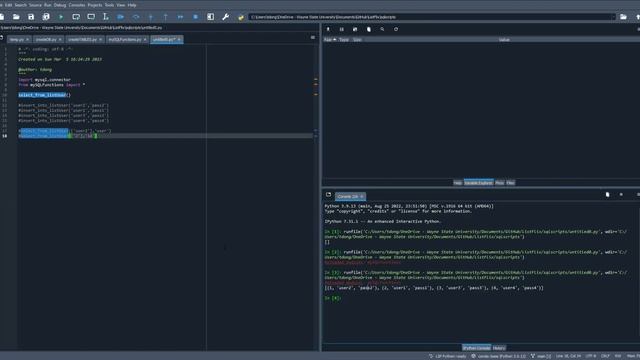Open Preferences with the wrench icon
Image resolution: width=640 pixels, height=360 pixels.
coord(225,17)
